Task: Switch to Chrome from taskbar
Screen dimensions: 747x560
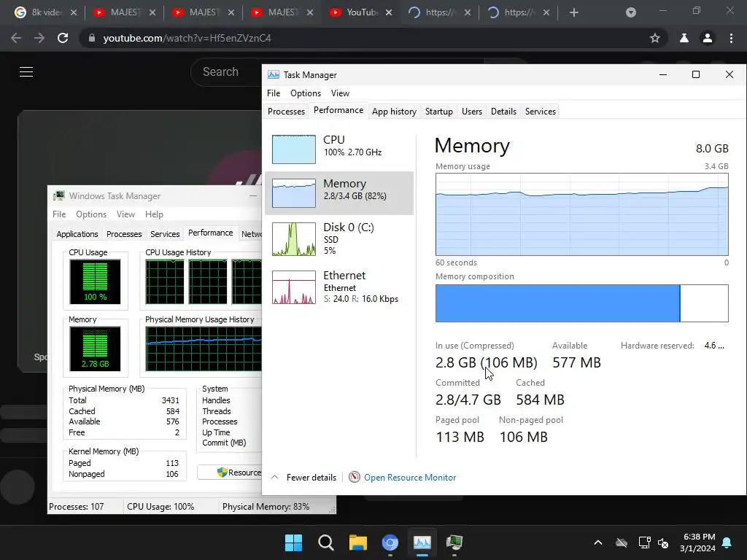Action: click(390, 542)
